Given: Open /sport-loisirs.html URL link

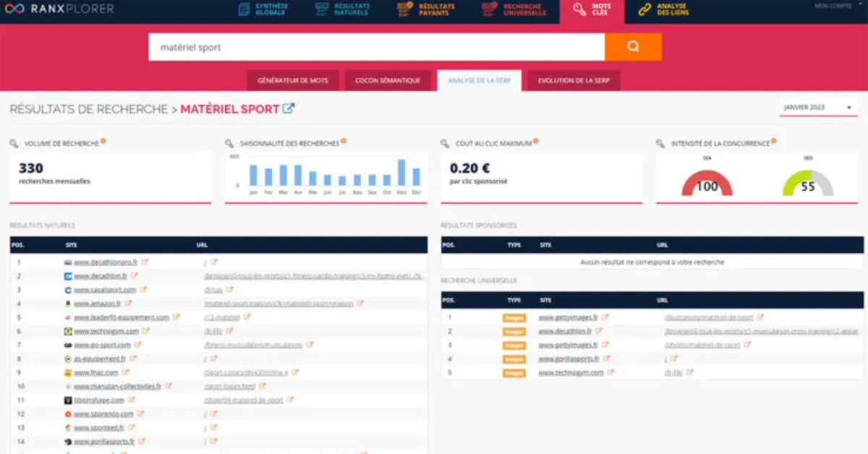Looking at the screenshot, I should (230, 386).
